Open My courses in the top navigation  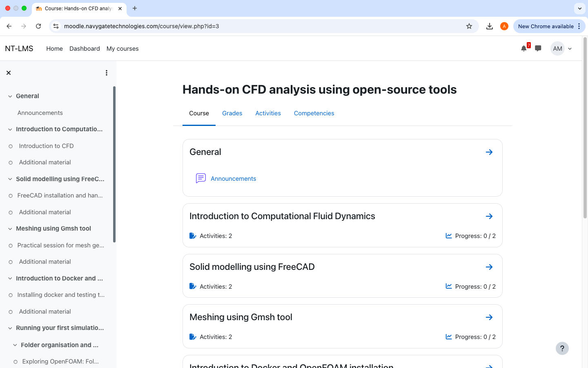tap(122, 48)
